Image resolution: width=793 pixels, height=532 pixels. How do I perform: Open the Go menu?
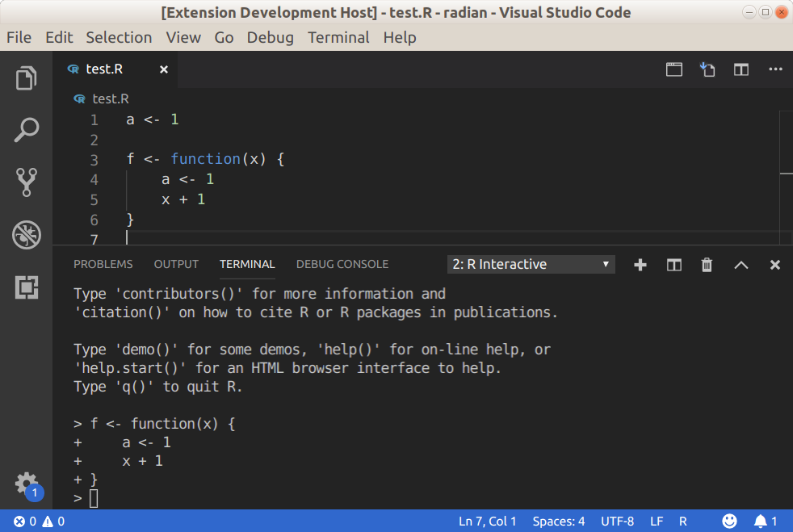[224, 37]
